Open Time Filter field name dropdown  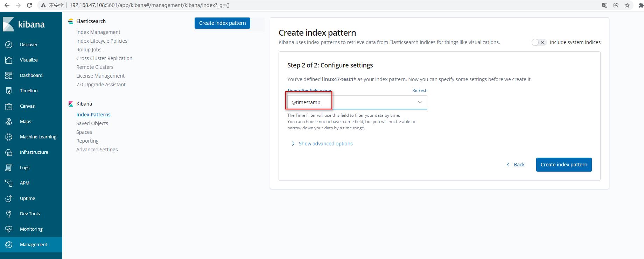(357, 102)
